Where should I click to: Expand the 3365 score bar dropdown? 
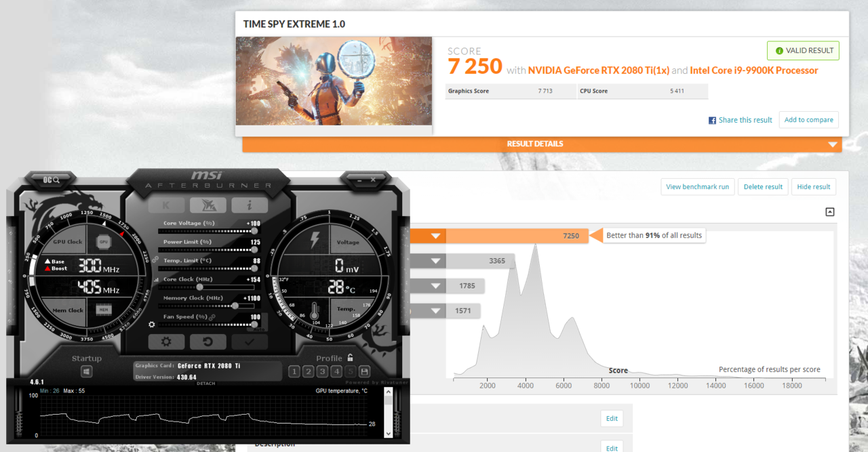(x=436, y=262)
